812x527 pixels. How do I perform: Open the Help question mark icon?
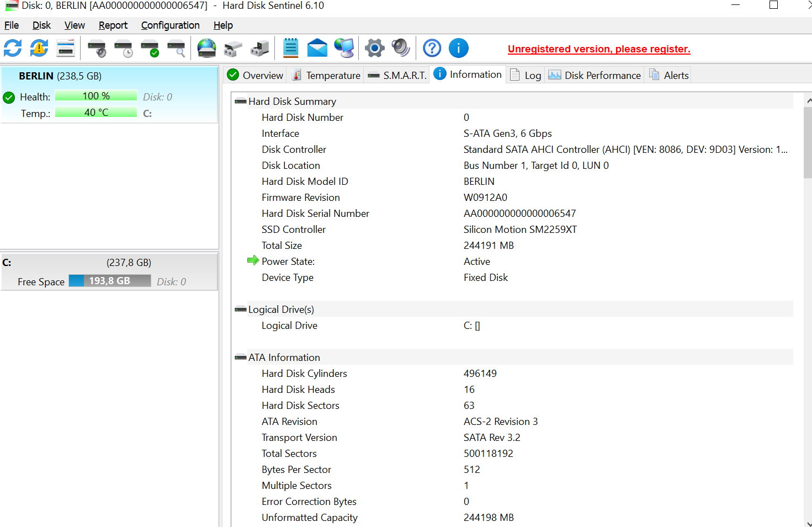[432, 48]
